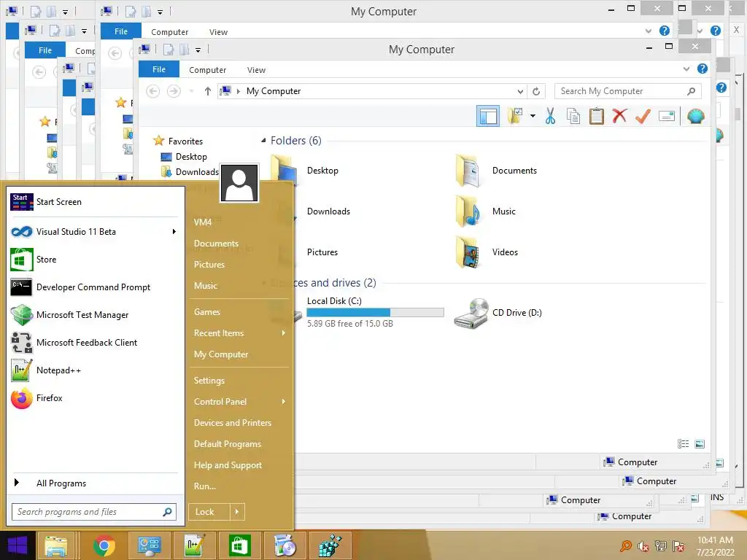The image size is (747, 560).
Task: Launch Microsoft Feedback Client
Action: (94, 343)
